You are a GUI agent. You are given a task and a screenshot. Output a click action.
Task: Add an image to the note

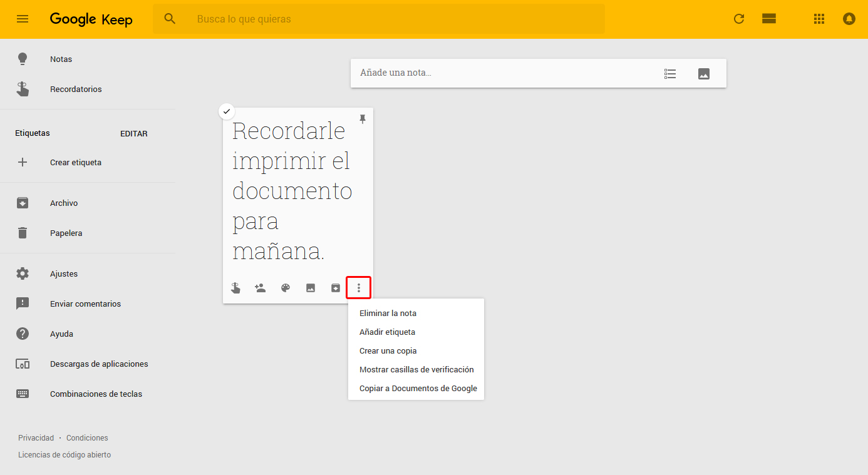[x=311, y=288]
